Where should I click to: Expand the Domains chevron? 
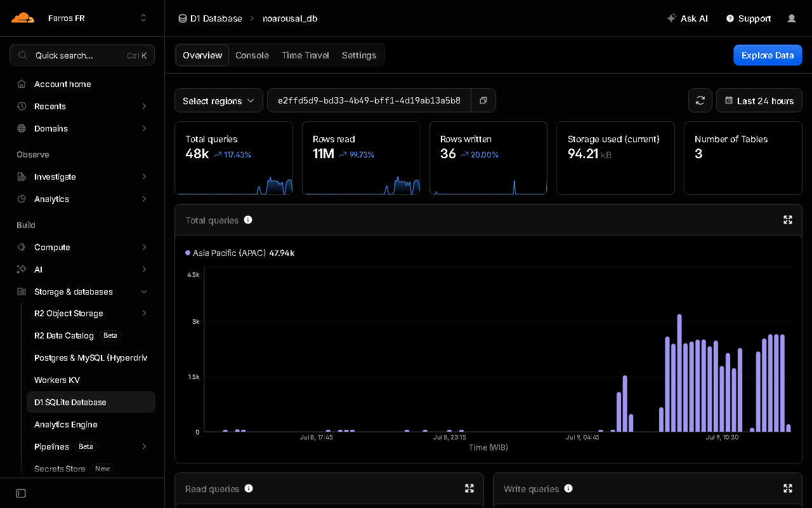point(144,128)
